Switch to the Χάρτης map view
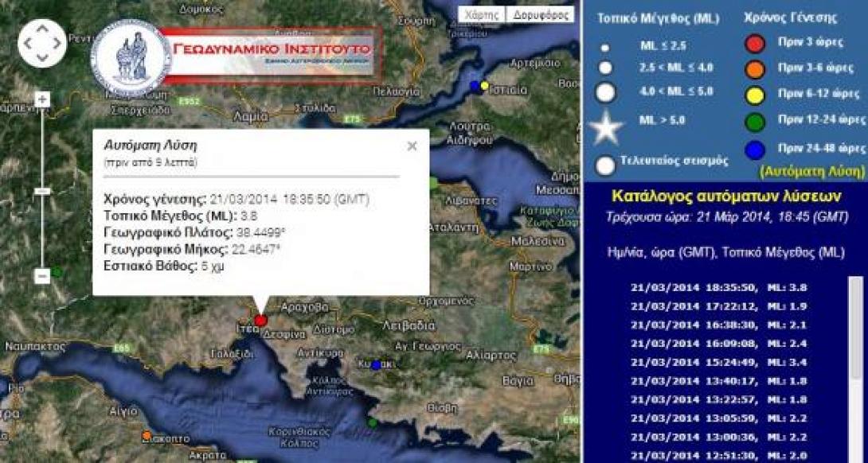The width and height of the screenshot is (868, 463). 481,14
